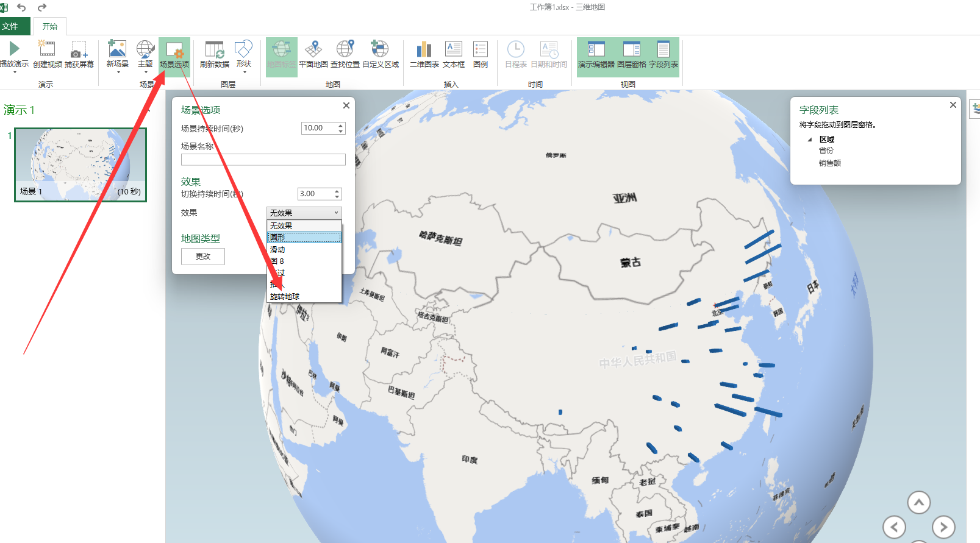Viewport: 980px width, 543px height.
Task: Open the 效果 effect dropdown box
Action: click(x=304, y=212)
